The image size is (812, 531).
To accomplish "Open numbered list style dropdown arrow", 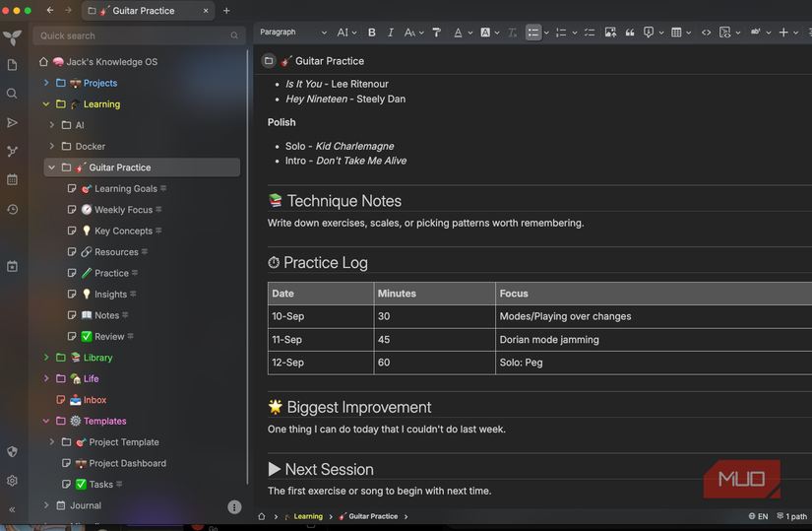I will (575, 33).
